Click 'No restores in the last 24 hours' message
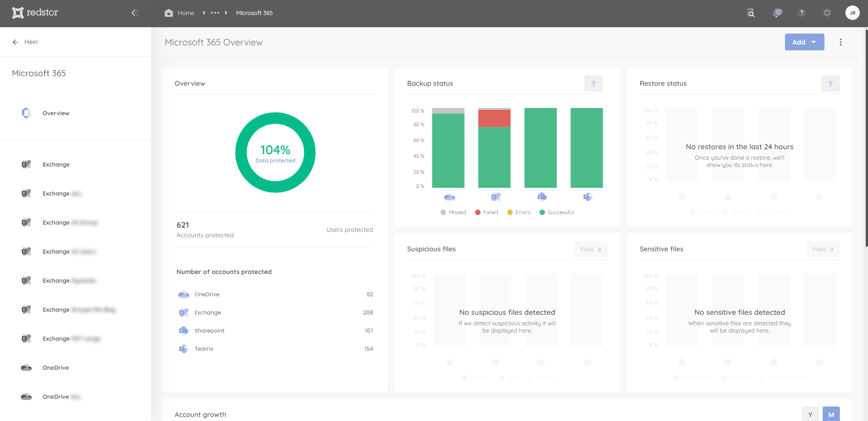This screenshot has width=868, height=421. coord(740,147)
